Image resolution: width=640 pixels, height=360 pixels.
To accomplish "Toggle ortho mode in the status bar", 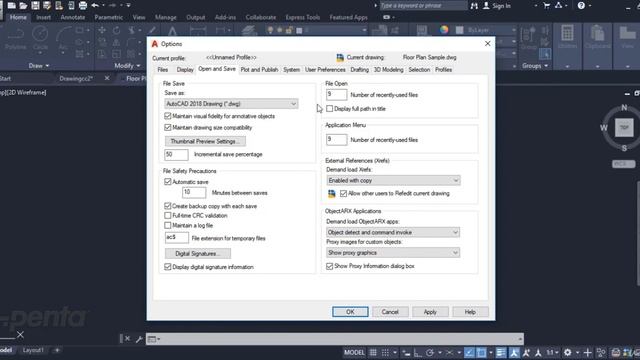I will click(418, 352).
